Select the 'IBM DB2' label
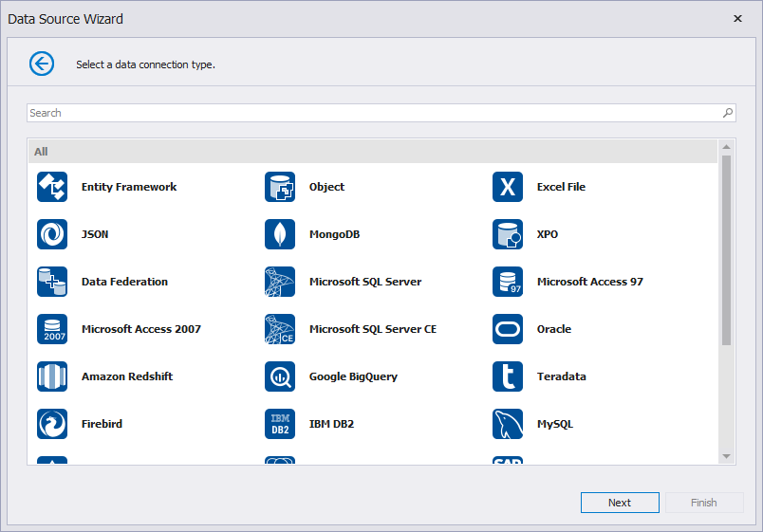The image size is (763, 532). pyautogui.click(x=331, y=424)
